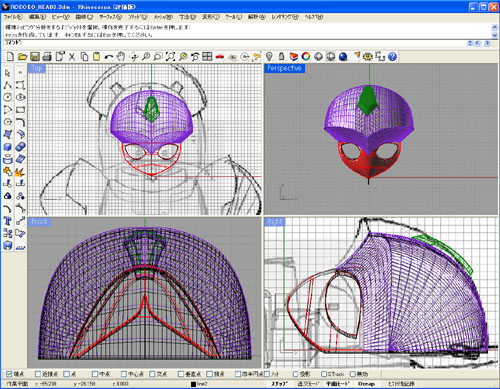The image size is (500, 389).
Task: Select the Rectangle tool in left toolbar
Action: [20, 110]
